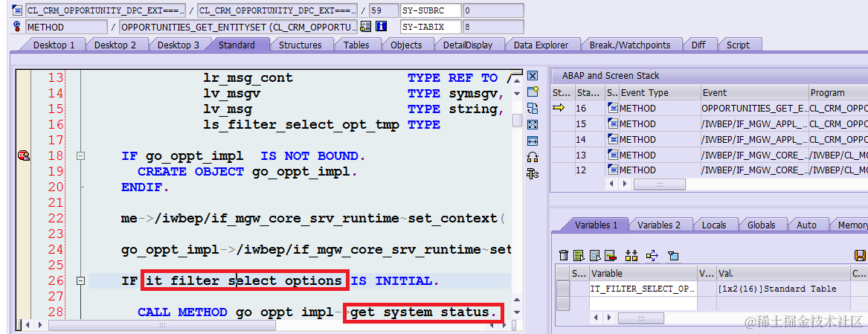Switch to the Variables 2 tab
The height and width of the screenshot is (334, 868).
coord(659,225)
